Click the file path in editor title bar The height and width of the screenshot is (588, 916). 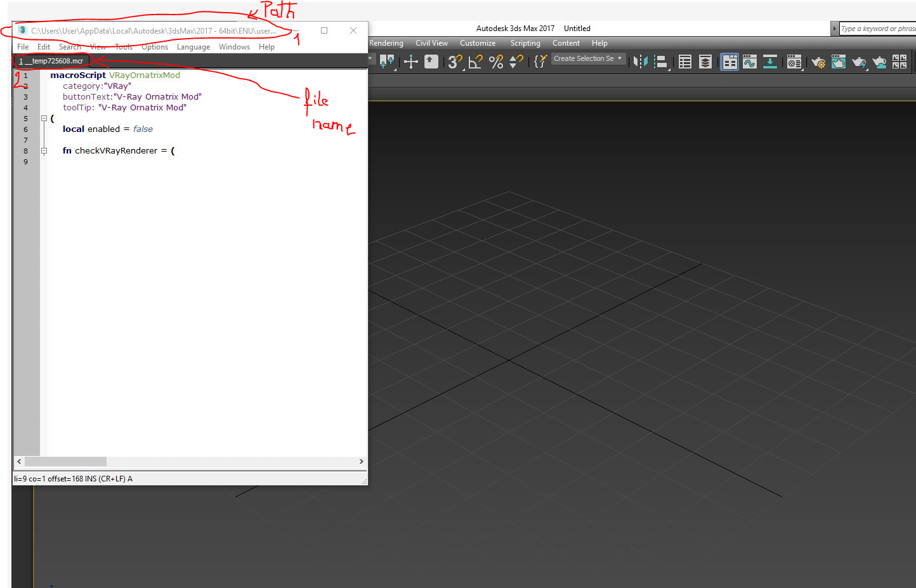point(154,30)
